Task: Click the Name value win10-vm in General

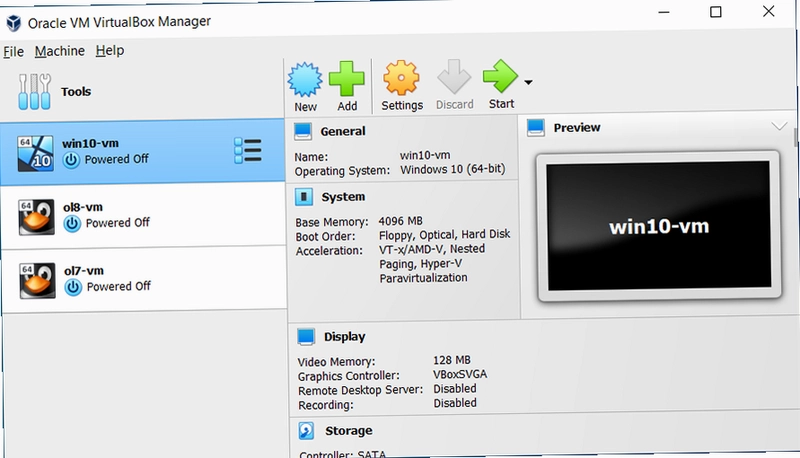Action: click(x=425, y=155)
